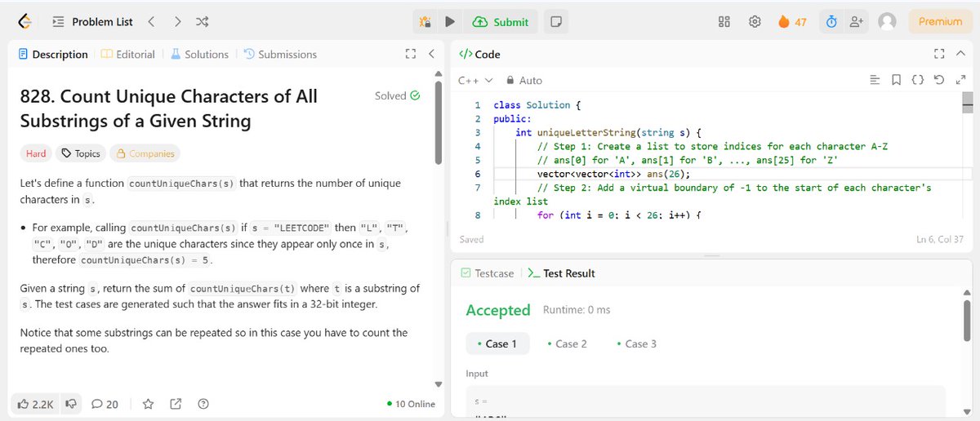Select Case 3 result
This screenshot has width=980, height=421.
(637, 343)
